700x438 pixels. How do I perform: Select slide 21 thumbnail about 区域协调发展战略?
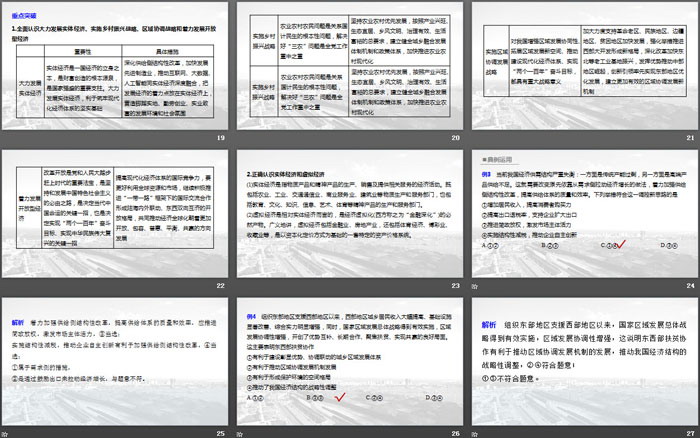(585, 66)
